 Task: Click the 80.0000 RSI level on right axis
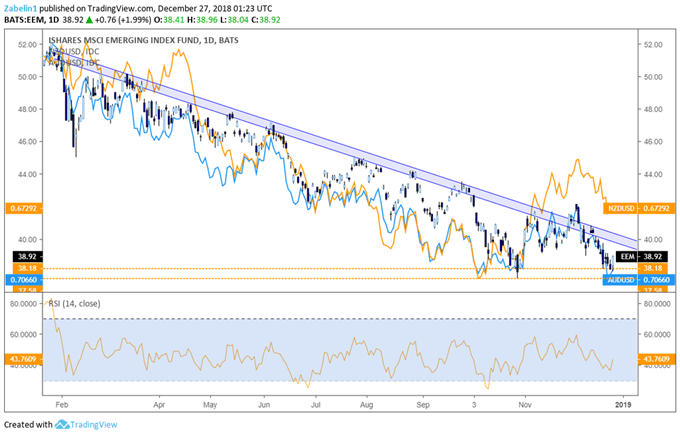657,304
